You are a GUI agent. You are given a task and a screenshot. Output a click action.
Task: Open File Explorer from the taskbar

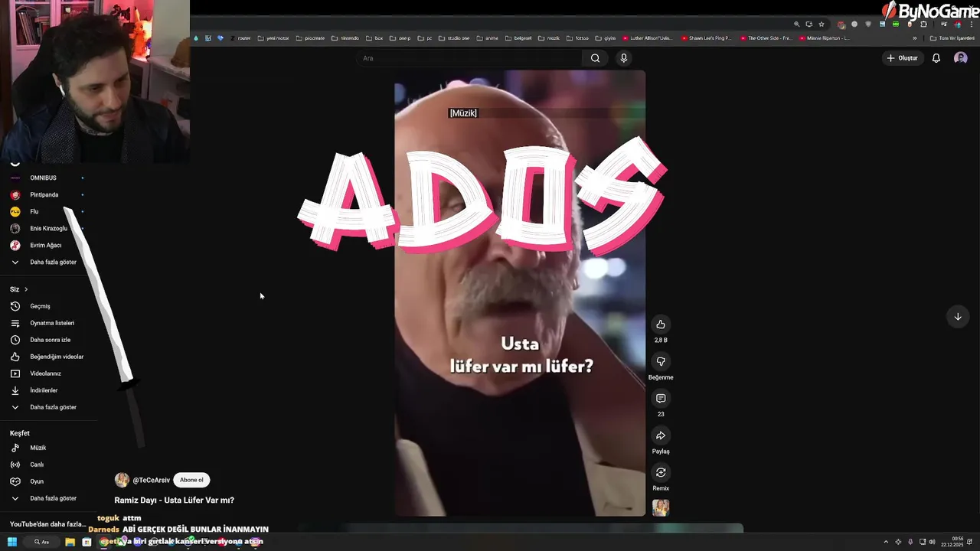[70, 542]
